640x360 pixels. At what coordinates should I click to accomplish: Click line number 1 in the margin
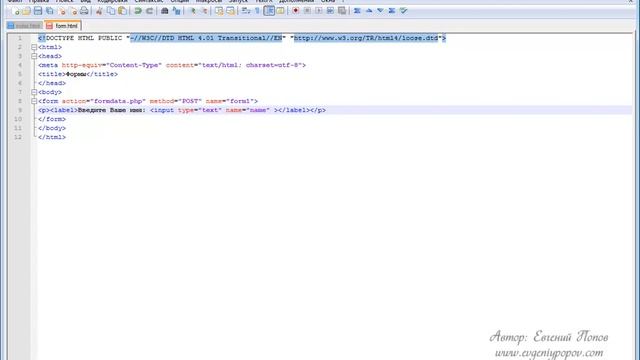pos(20,38)
